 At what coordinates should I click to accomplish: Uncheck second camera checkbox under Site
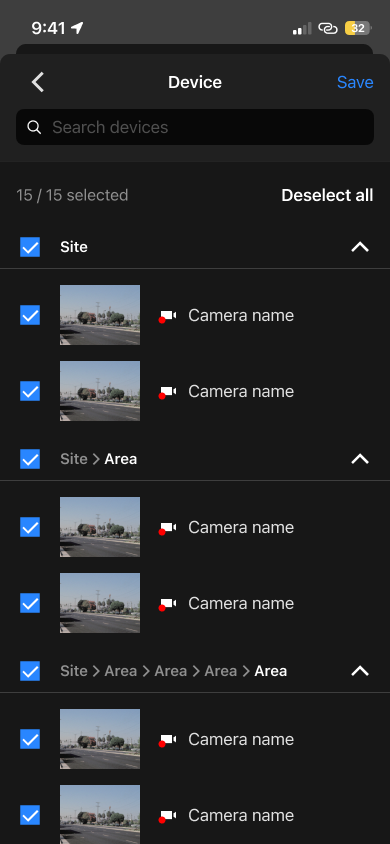(30, 391)
